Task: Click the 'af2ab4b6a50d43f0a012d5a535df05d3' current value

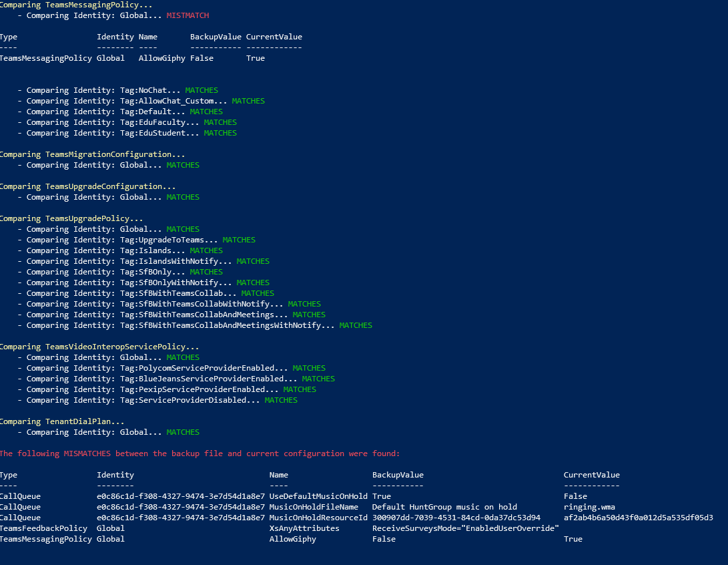Action: [x=639, y=518]
